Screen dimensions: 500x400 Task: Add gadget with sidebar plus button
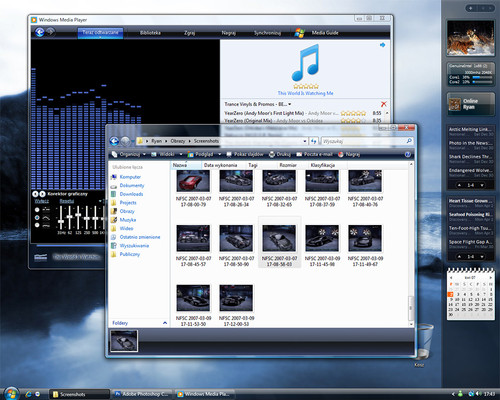(x=470, y=8)
